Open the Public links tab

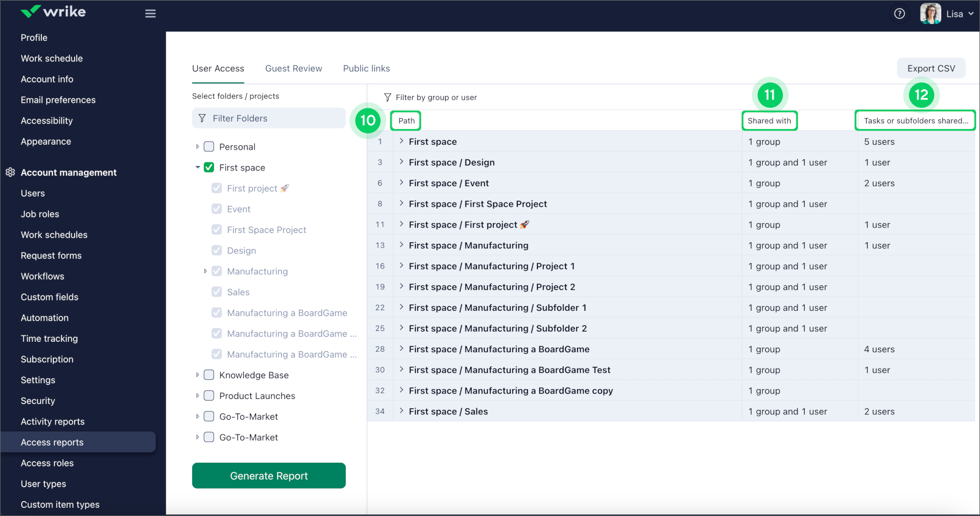(366, 69)
